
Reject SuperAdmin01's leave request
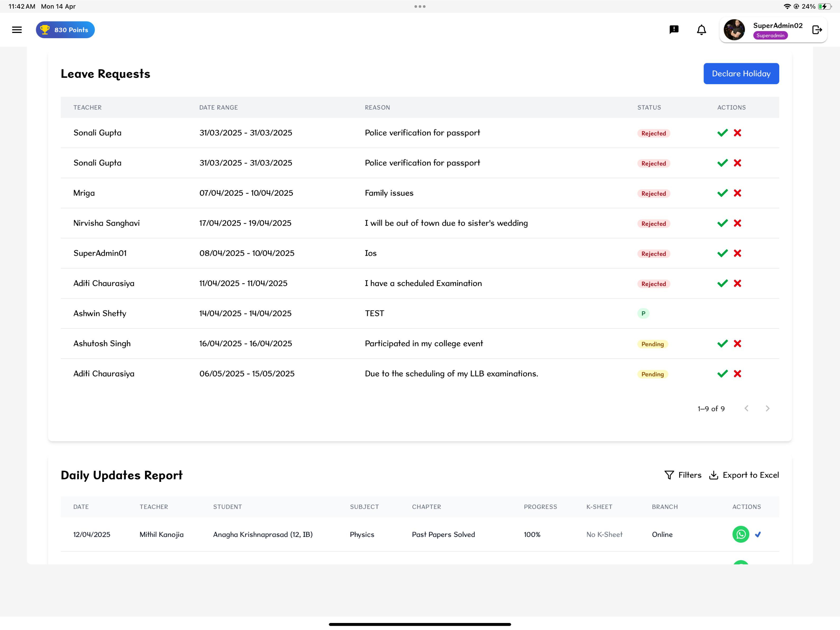tap(737, 253)
